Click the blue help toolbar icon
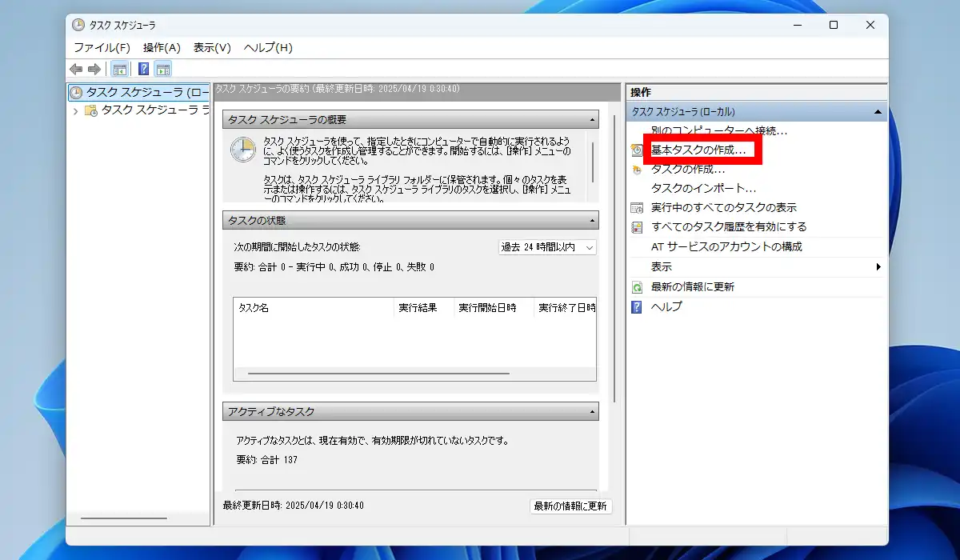 [x=144, y=69]
